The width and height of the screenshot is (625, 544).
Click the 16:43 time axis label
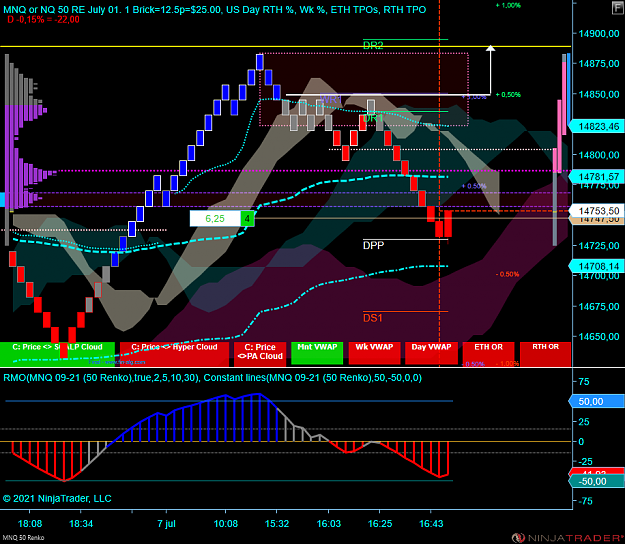click(431, 523)
